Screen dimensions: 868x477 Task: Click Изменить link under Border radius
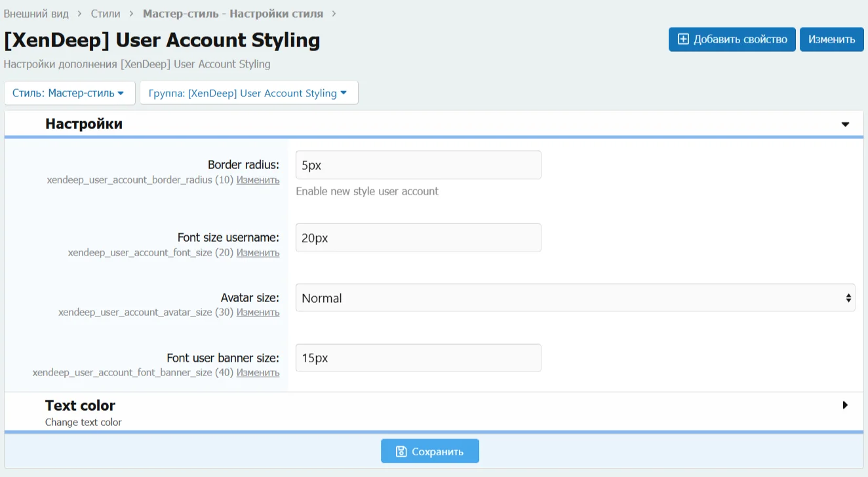258,180
